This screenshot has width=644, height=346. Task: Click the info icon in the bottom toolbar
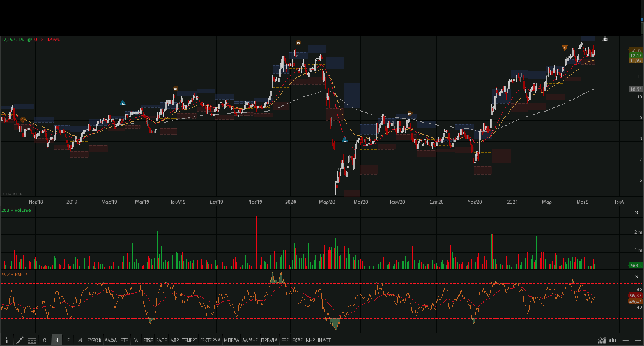(7, 340)
